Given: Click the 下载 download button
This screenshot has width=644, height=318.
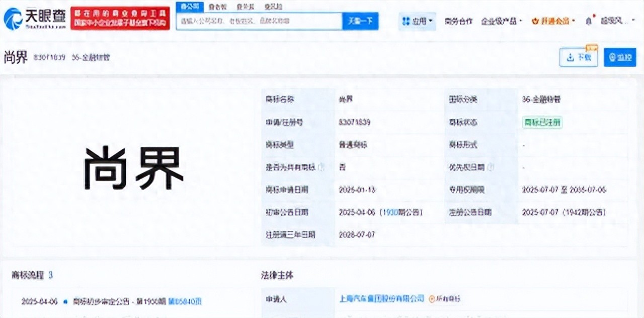Looking at the screenshot, I should 579,57.
